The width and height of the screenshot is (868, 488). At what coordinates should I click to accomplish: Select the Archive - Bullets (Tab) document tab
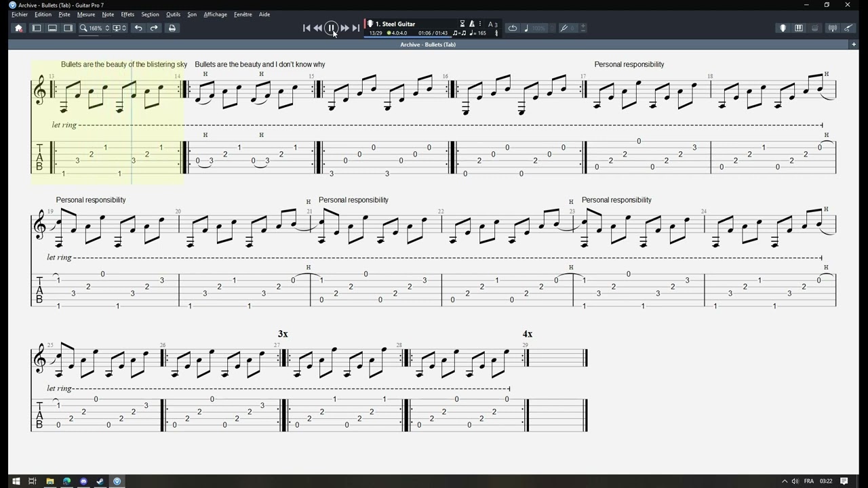coord(428,44)
